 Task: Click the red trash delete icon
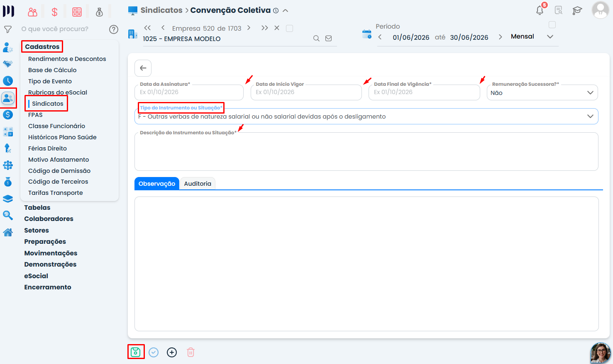(190, 352)
